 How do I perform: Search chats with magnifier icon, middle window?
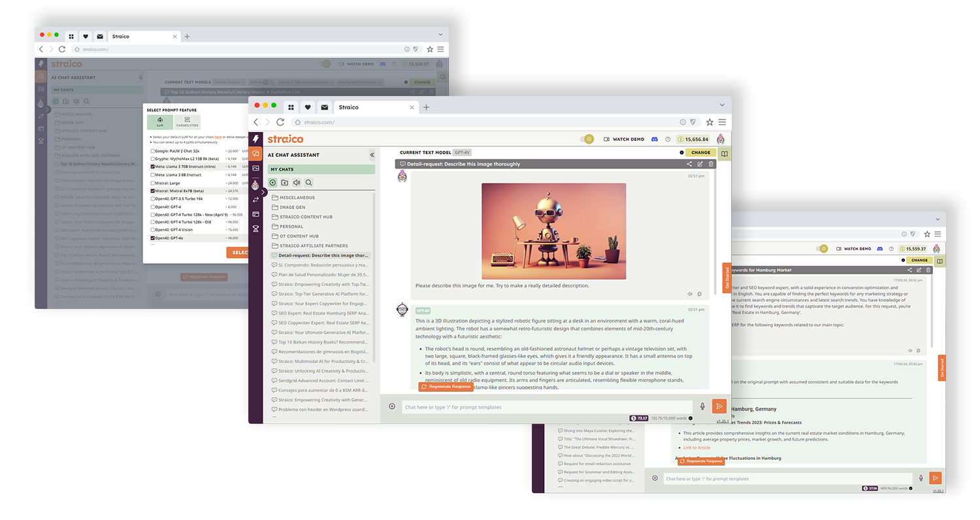(308, 183)
